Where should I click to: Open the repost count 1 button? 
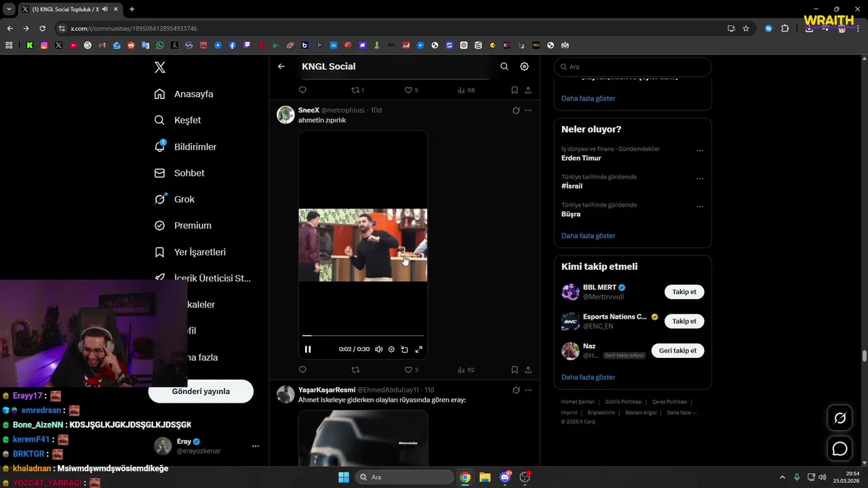point(357,89)
